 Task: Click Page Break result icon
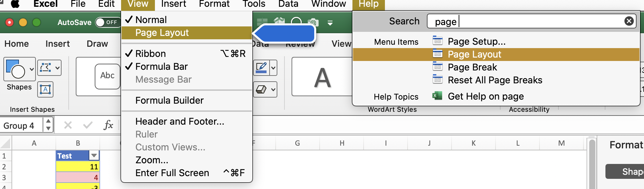437,66
